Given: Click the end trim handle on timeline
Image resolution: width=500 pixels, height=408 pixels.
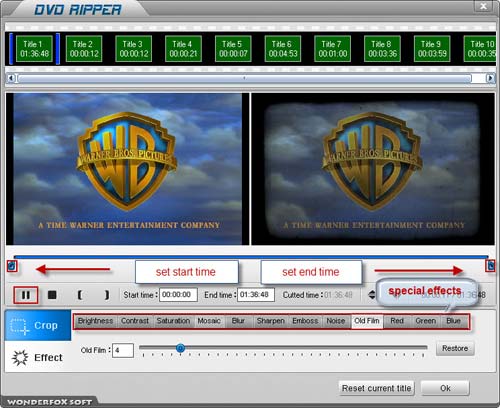Looking at the screenshot, I should click(490, 266).
